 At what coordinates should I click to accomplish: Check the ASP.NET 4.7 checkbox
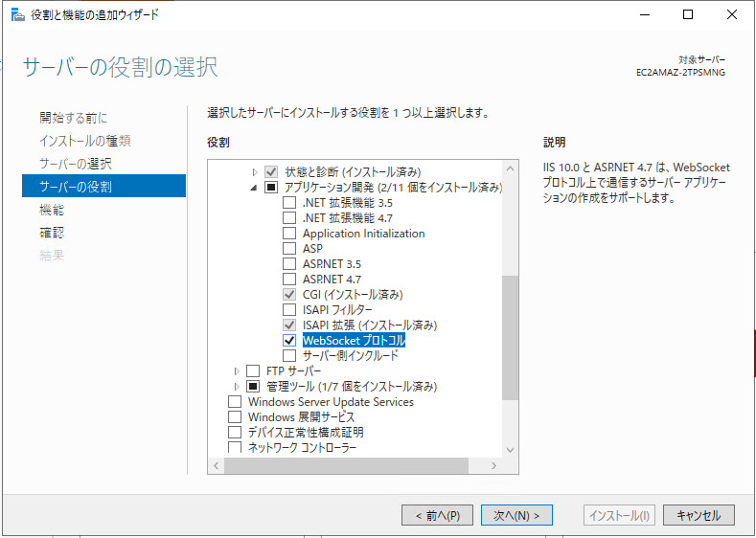[x=289, y=280]
